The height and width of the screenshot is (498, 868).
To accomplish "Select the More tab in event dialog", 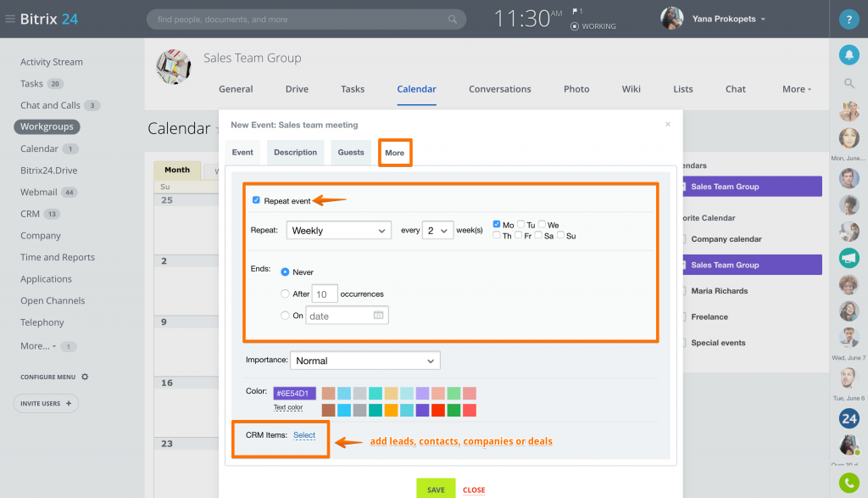I will click(x=395, y=153).
